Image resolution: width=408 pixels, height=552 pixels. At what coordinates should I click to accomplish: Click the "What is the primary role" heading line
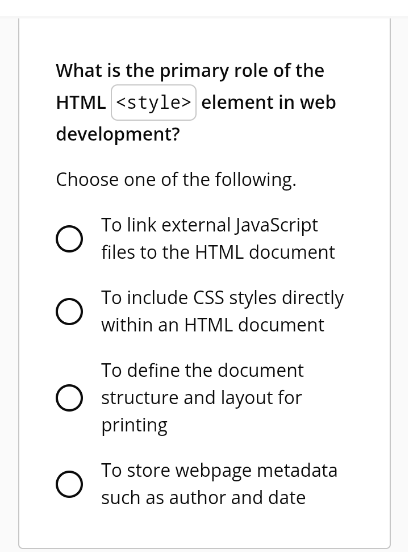tap(190, 70)
